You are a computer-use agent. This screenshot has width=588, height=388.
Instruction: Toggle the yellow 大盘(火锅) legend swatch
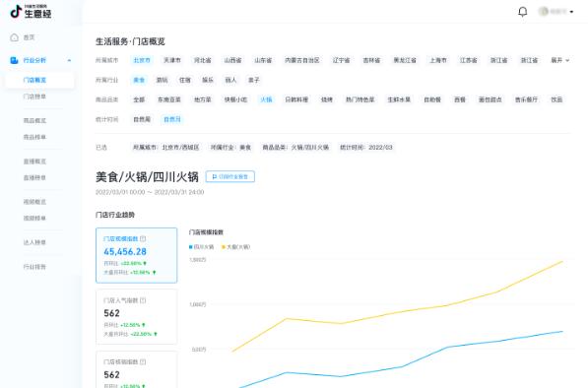[224, 247]
